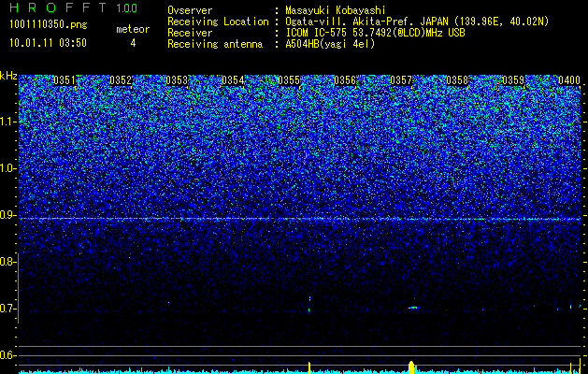588x374 pixels.
Task: Click the observer name Masayuki Kobayashi
Action: pos(336,10)
